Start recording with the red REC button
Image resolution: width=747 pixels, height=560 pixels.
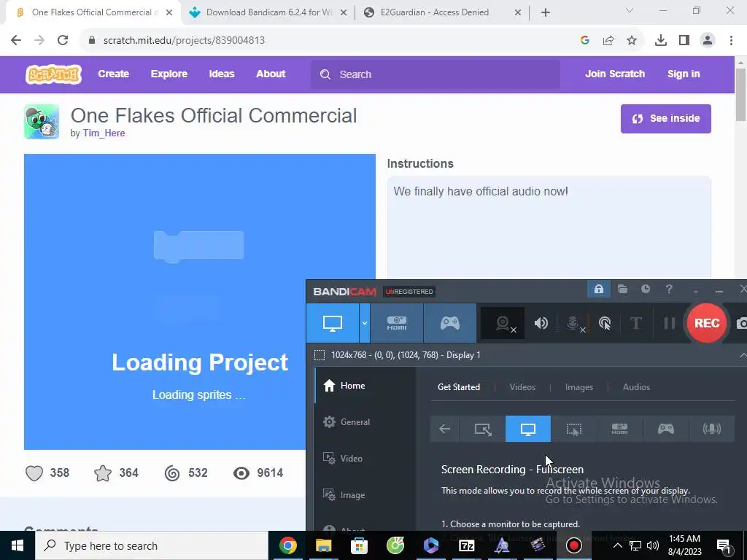coord(706,323)
